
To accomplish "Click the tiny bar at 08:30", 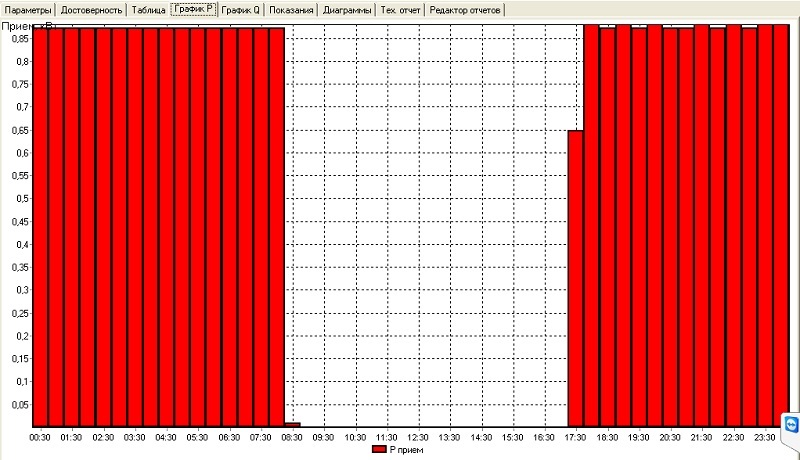I will click(292, 425).
